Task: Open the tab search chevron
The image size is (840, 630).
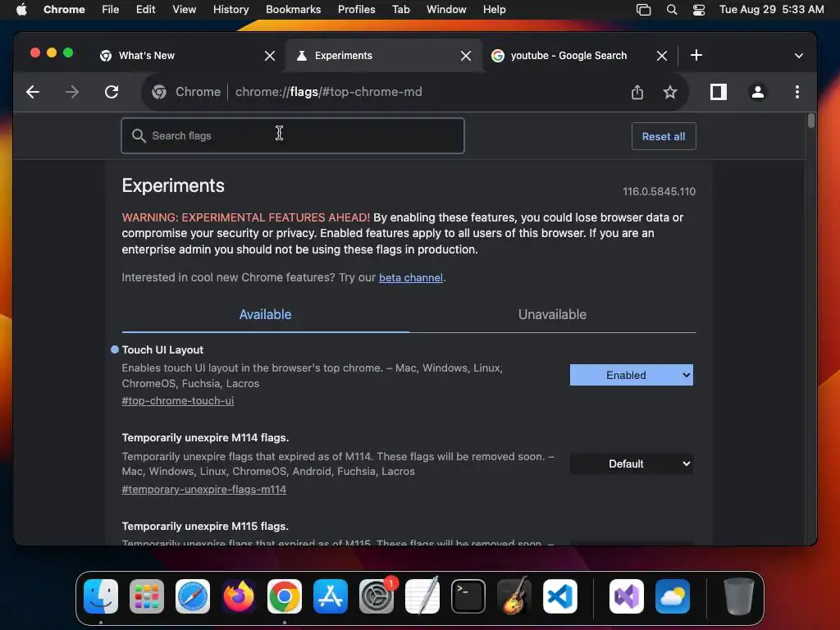Action: click(799, 56)
